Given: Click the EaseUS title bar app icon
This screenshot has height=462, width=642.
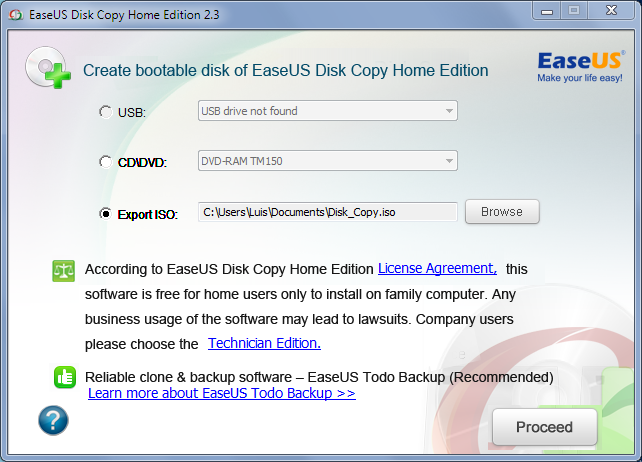Looking at the screenshot, I should tap(16, 15).
